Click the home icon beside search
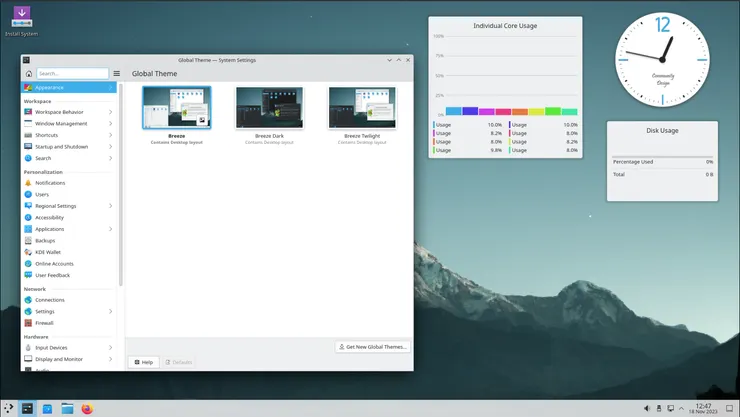The image size is (740, 417). coord(28,73)
